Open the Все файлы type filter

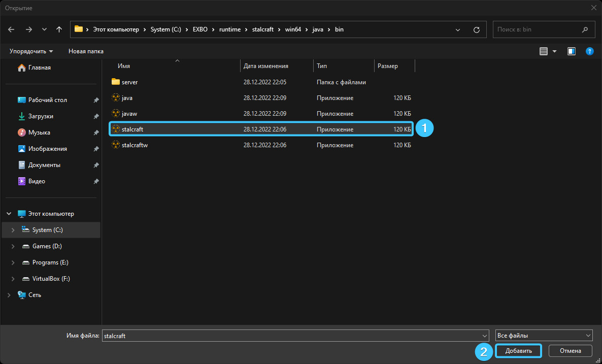[544, 336]
